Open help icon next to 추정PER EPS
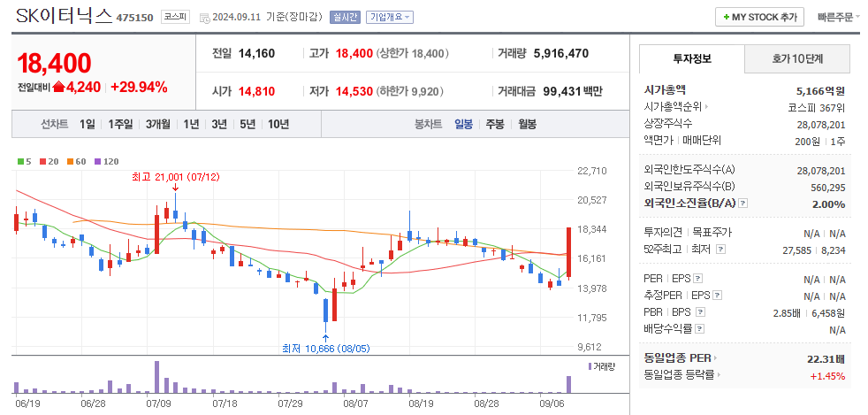Screen dimensions: 868x415 (x=717, y=296)
